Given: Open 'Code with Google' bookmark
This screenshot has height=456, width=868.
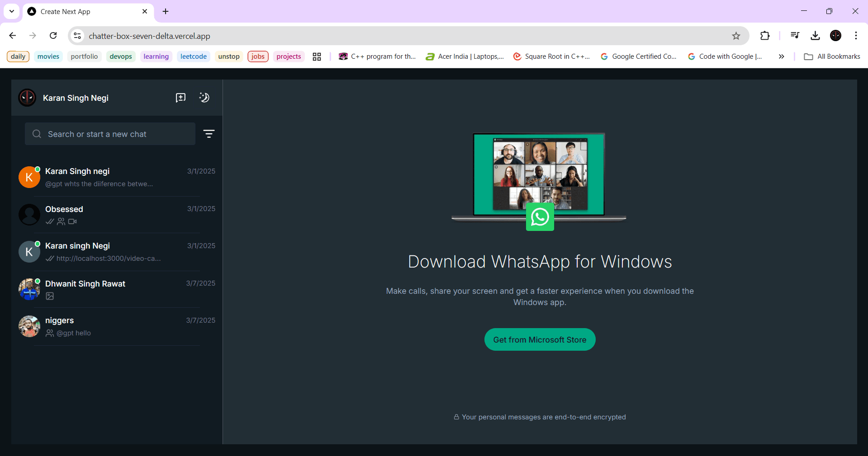Looking at the screenshot, I should [x=726, y=56].
